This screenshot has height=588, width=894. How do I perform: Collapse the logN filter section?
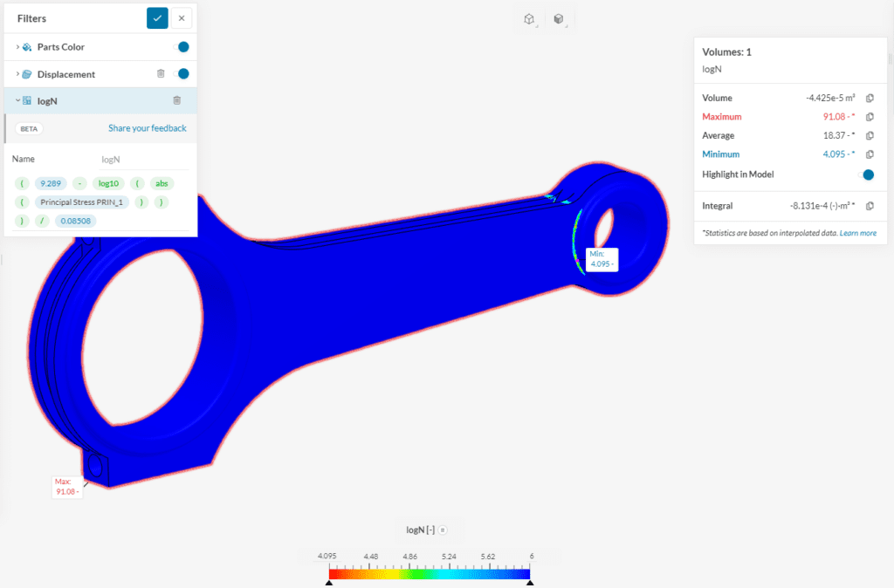click(x=17, y=100)
